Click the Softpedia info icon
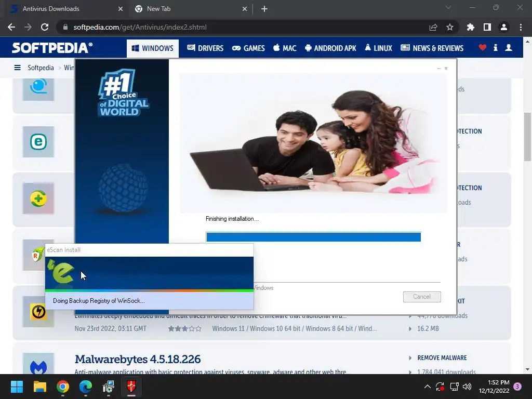 pos(495,48)
